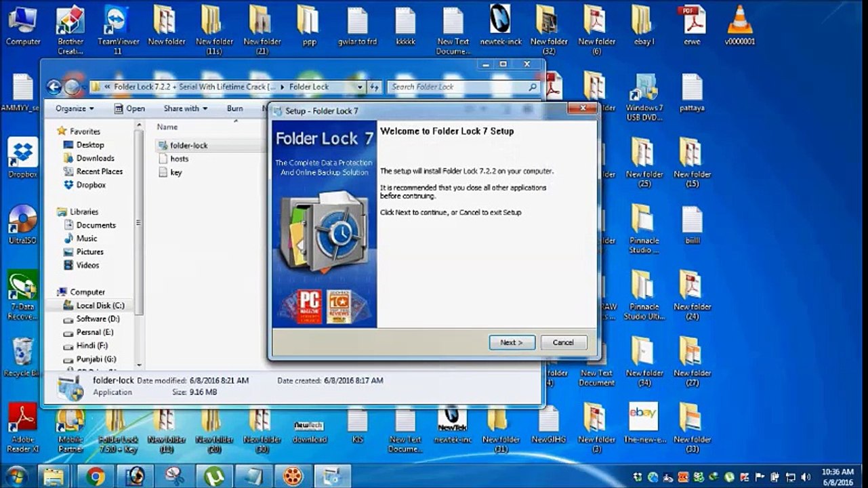The width and height of the screenshot is (868, 488).
Task: Select the Windows 7 USB DVD icon
Action: pos(644,97)
